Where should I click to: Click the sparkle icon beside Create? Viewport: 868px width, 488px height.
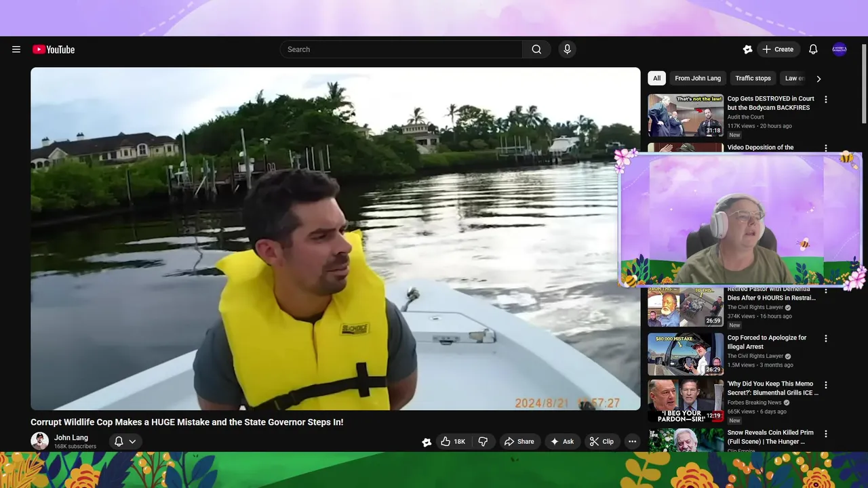coord(747,49)
